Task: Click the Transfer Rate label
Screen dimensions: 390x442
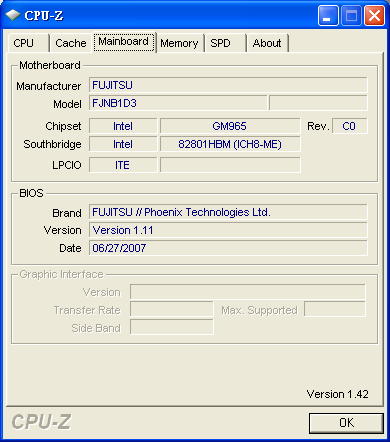Action: (87, 310)
